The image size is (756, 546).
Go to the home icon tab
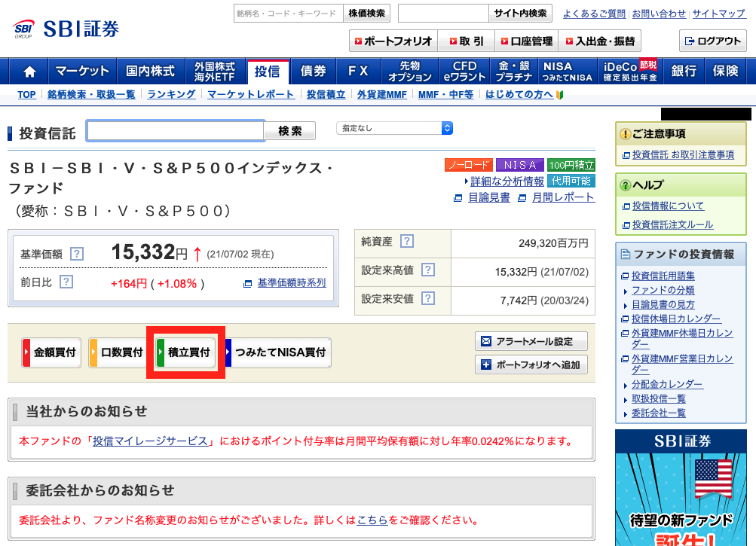(x=29, y=72)
